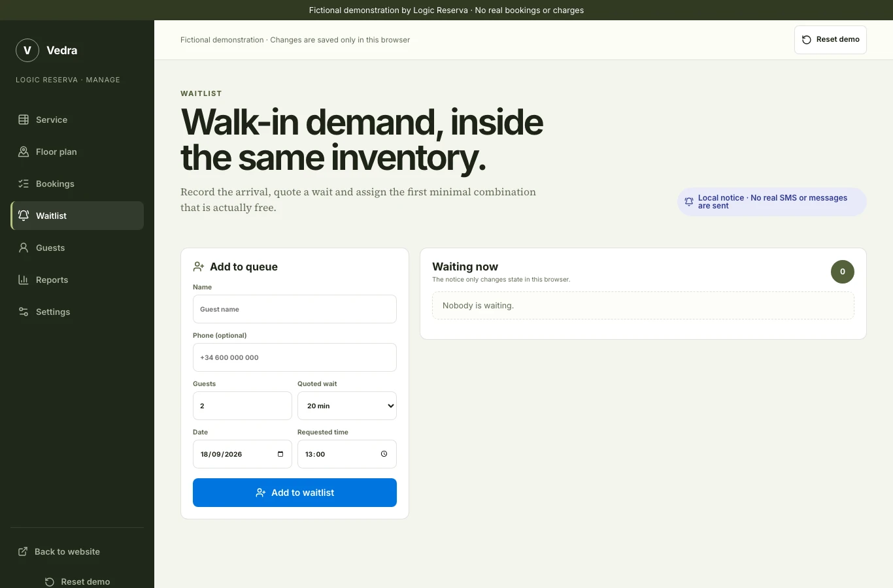Click the Floor plan map pin icon
This screenshot has width=893, height=588.
(x=24, y=152)
